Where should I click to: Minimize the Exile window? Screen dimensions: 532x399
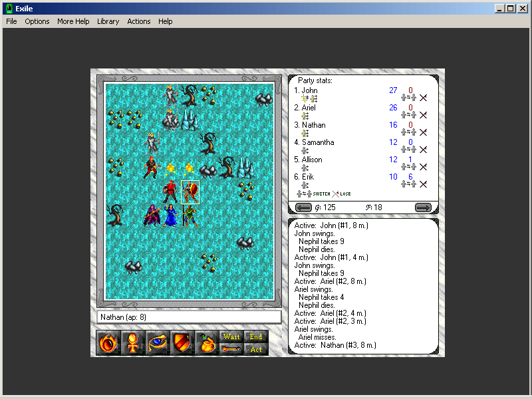(499, 9)
